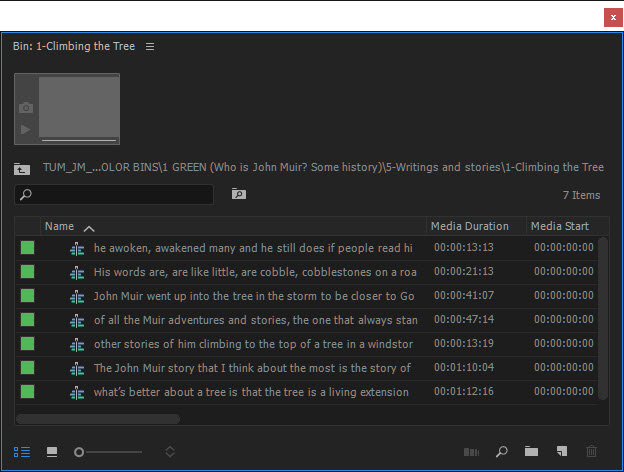Click clip icon for 'His words are, are like'
The width and height of the screenshot is (624, 472).
coord(77,273)
